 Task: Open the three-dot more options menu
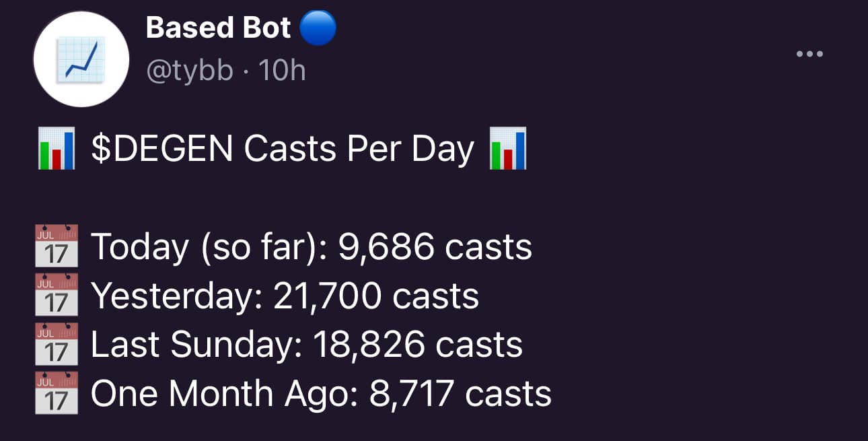(809, 54)
